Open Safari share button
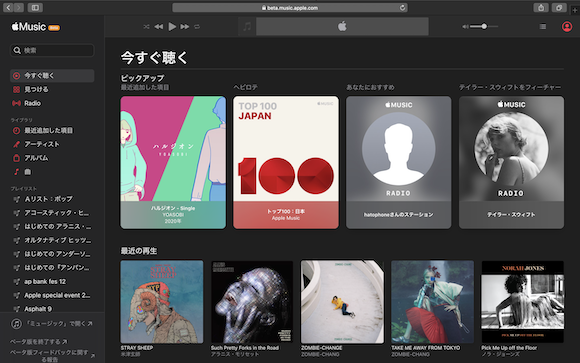The image size is (580, 363). point(541,8)
